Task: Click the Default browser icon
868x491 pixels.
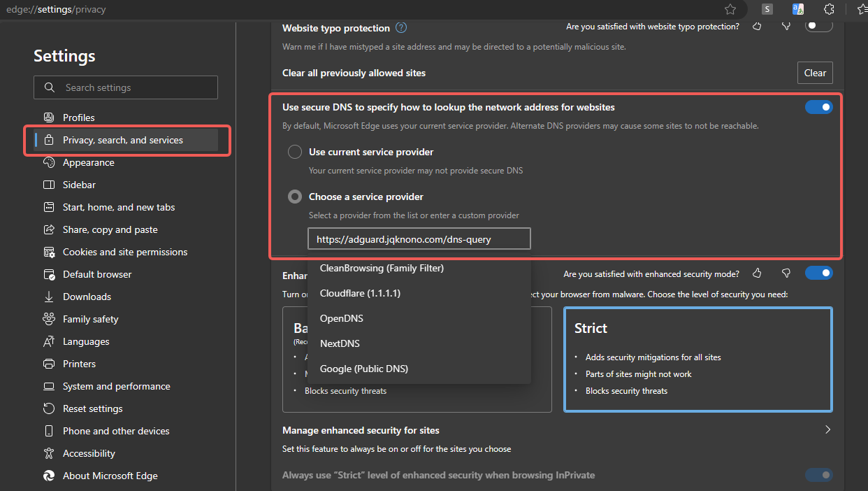Action: [x=49, y=274]
